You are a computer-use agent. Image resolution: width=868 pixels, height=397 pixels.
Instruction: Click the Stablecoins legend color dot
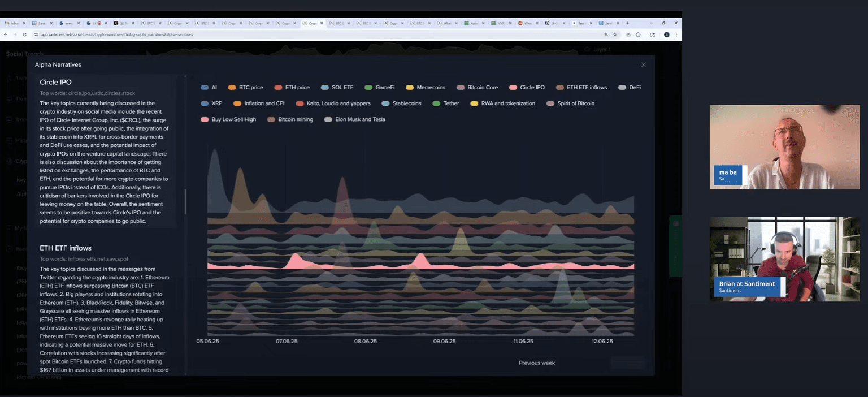385,103
